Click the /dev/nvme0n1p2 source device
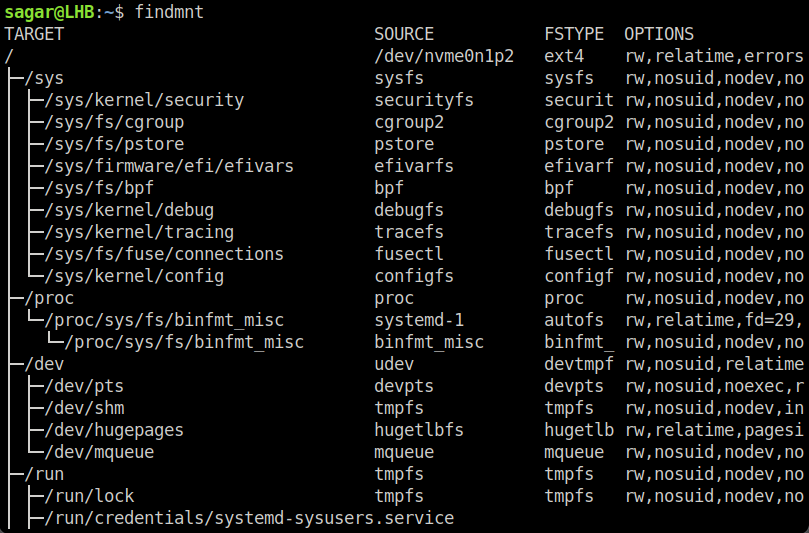 444,56
